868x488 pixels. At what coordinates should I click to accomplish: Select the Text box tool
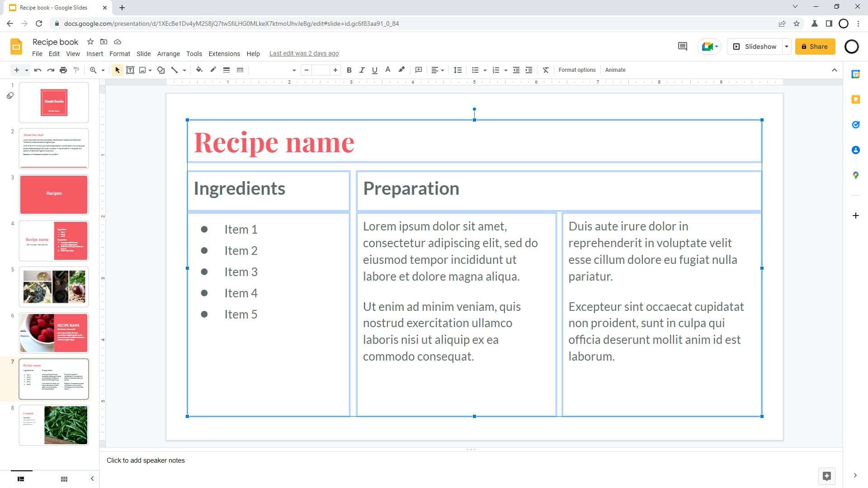130,70
